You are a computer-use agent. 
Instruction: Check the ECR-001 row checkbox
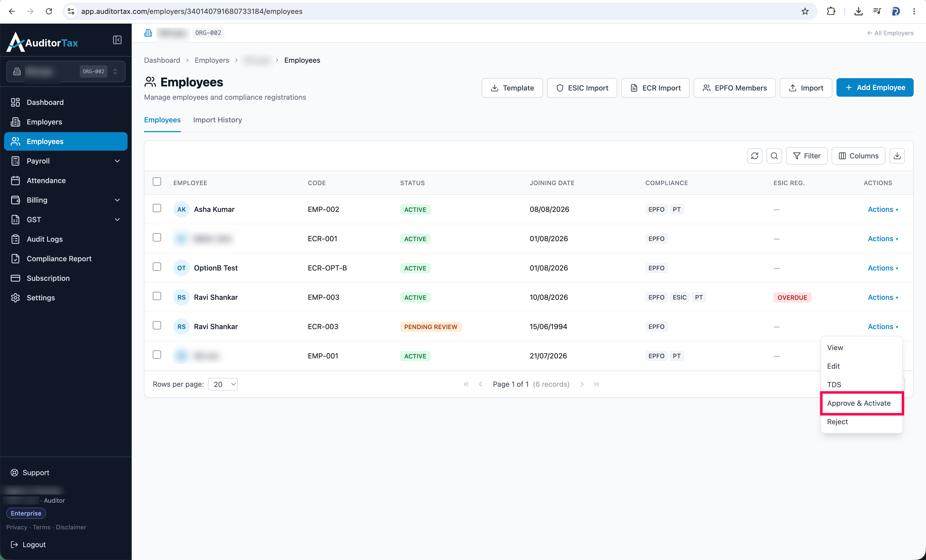point(157,237)
